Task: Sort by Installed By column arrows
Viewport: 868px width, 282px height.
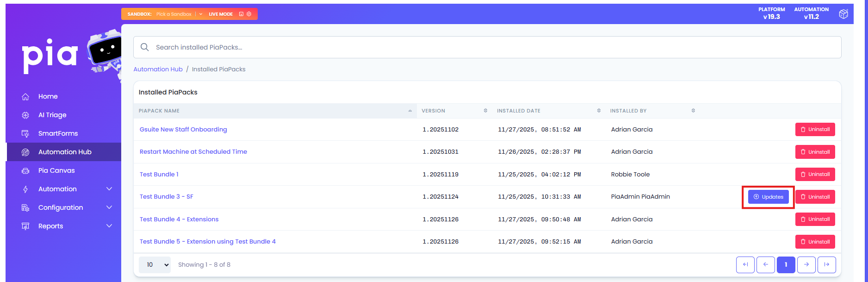Action: click(693, 111)
